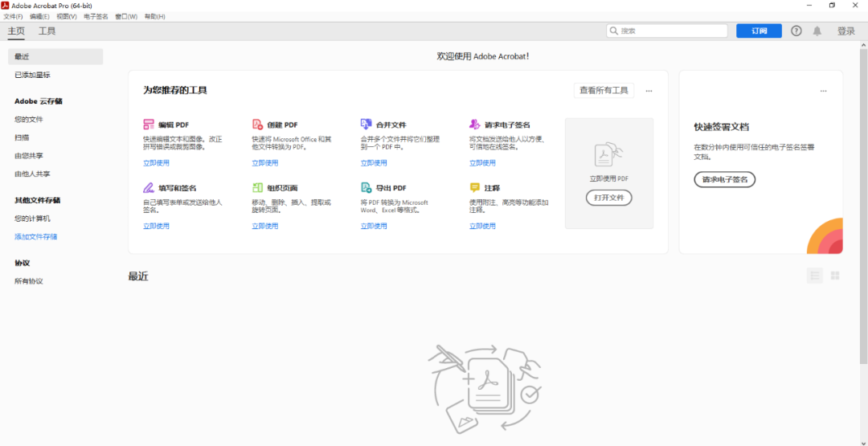Viewport: 868px width, 446px height.
Task: Click the 打开文件 button
Action: point(608,198)
